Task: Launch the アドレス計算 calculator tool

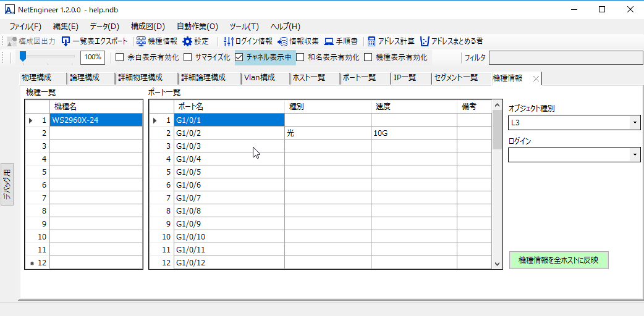Action: pyautogui.click(x=372, y=41)
